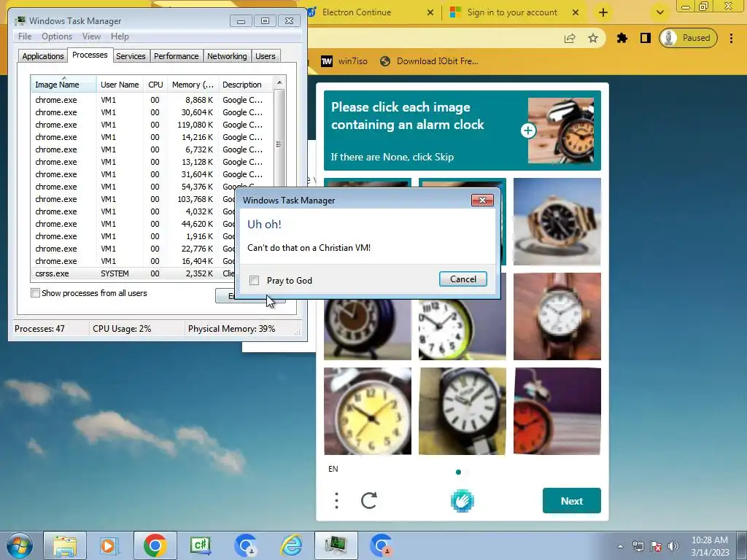The height and width of the screenshot is (560, 747).
Task: Click Cancel in the Uh oh dialog
Action: pyautogui.click(x=462, y=279)
